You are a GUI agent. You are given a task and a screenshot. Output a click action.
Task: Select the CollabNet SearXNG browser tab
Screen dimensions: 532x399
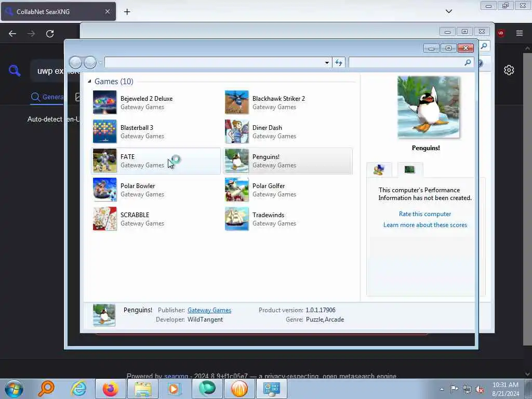pos(58,11)
